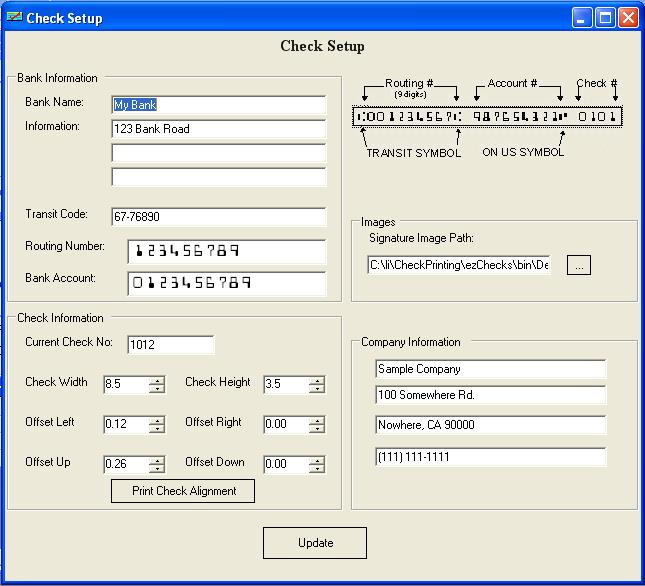Click the Sample Company name field
Screen dimensions: 645x586
[x=490, y=369]
